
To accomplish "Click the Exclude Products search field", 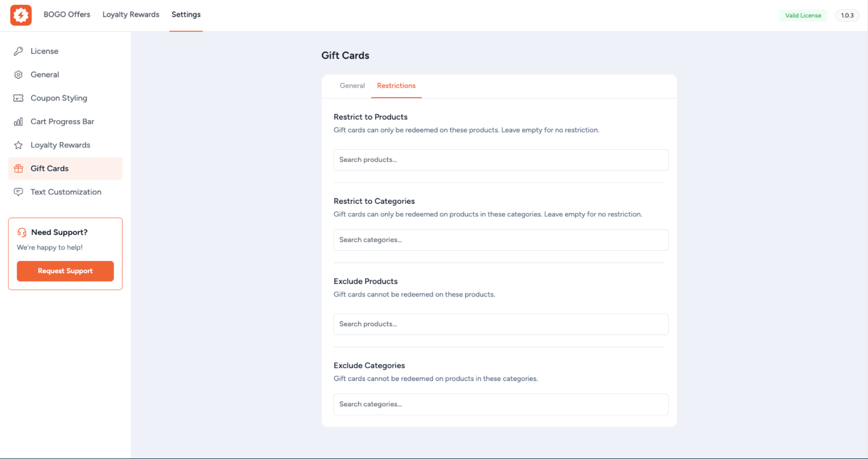I will (501, 324).
